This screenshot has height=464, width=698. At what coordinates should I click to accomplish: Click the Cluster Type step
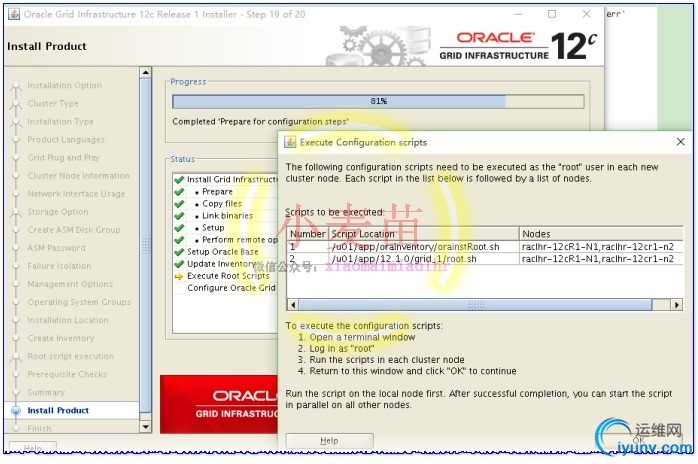[53, 103]
